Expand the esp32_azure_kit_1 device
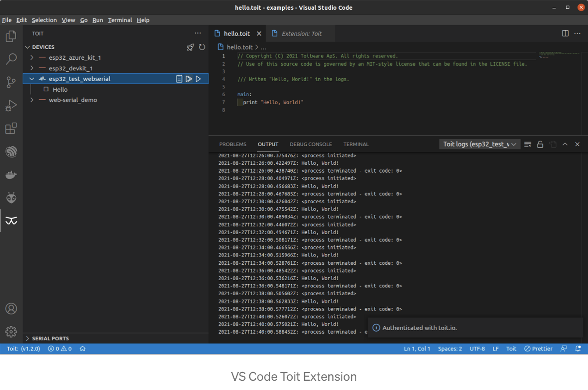 point(32,58)
